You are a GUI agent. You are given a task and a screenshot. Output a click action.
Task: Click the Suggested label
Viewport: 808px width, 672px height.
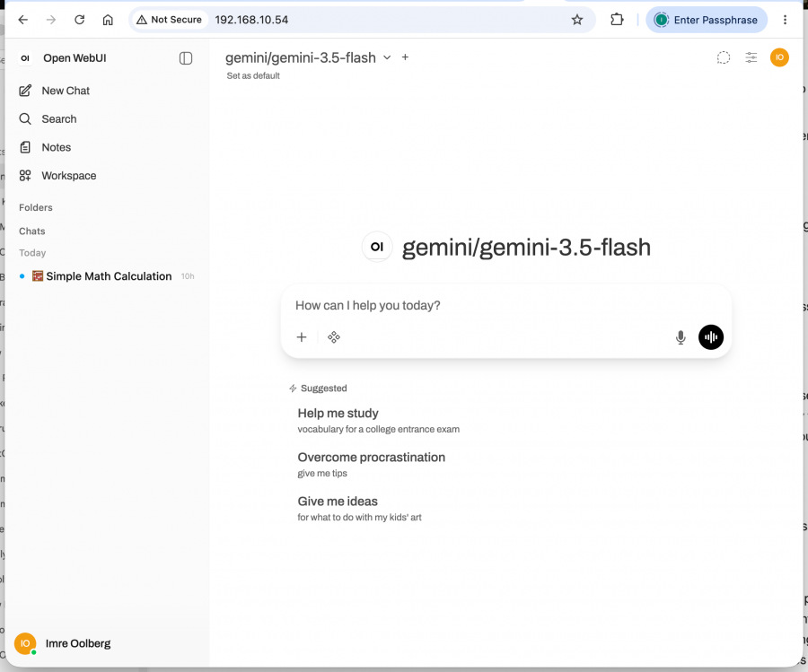pos(323,388)
